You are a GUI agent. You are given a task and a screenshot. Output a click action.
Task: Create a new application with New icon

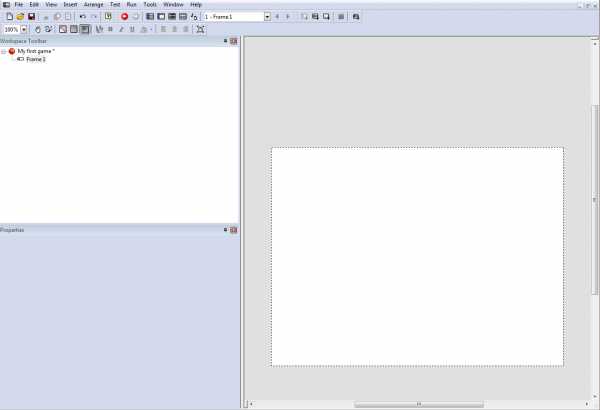(x=10, y=16)
